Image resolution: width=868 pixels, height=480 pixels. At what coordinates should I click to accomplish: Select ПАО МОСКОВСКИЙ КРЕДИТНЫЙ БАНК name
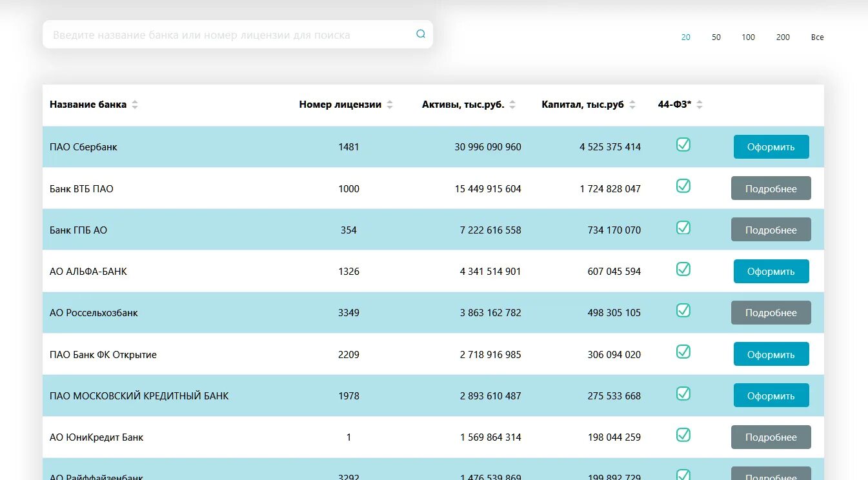[x=139, y=396]
